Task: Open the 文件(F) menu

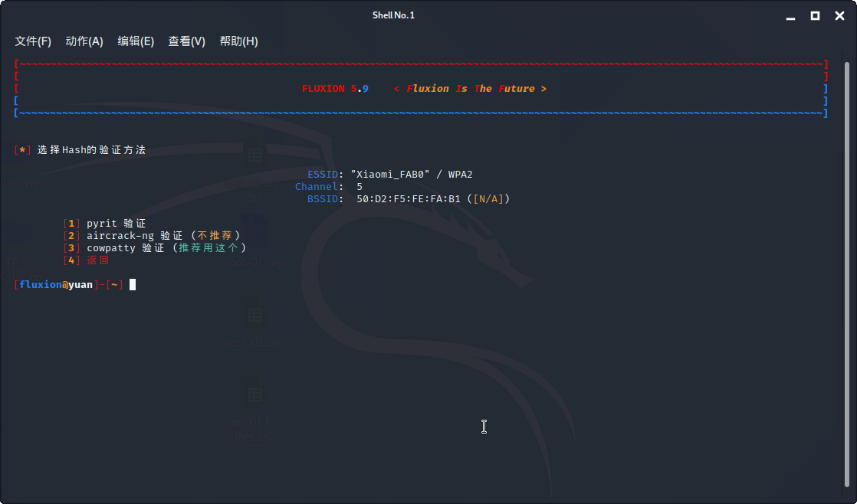Action: pos(33,41)
